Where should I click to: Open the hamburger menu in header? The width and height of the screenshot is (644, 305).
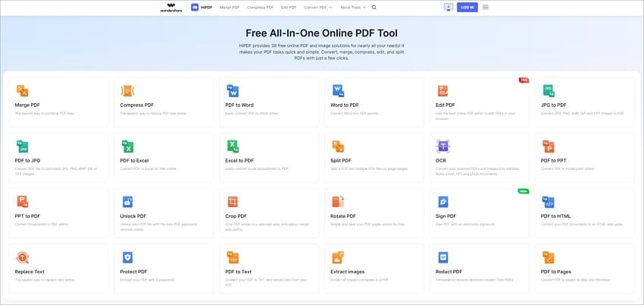point(486,7)
